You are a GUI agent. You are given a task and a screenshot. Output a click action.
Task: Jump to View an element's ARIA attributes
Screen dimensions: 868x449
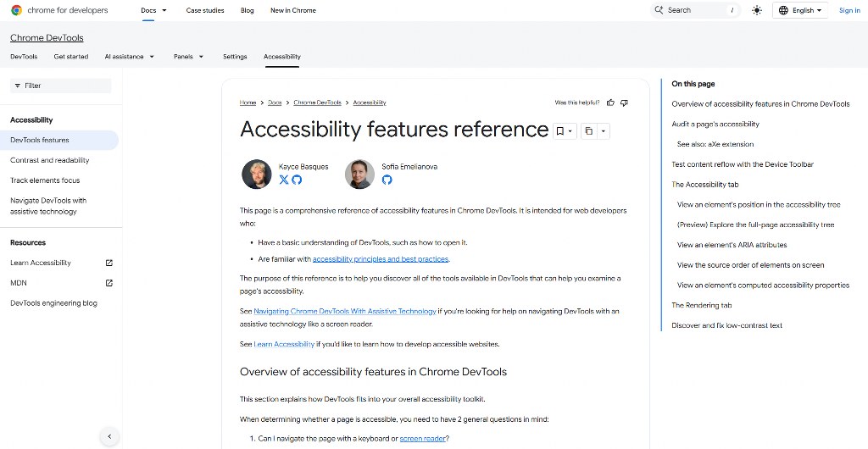click(x=732, y=245)
